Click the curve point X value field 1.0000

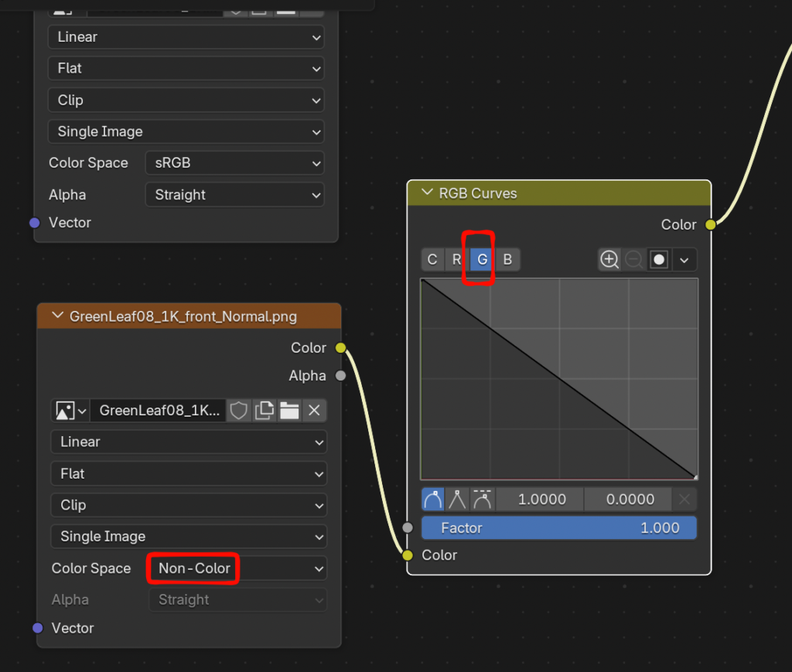pos(541,500)
